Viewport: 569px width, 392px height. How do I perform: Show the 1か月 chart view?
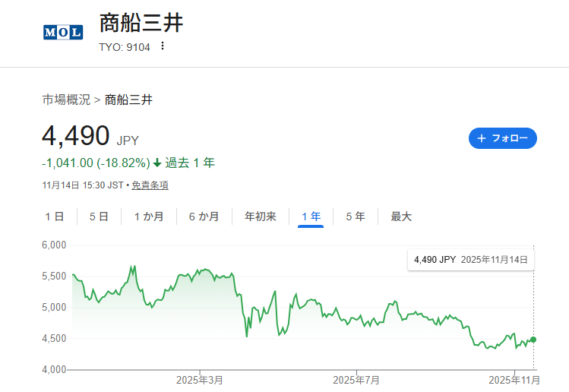click(149, 217)
